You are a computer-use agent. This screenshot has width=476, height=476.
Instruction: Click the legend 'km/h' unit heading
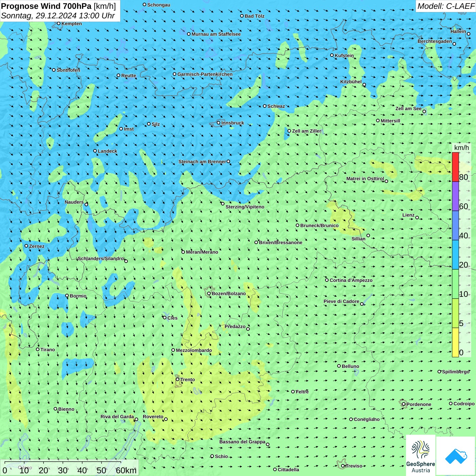[x=462, y=148]
